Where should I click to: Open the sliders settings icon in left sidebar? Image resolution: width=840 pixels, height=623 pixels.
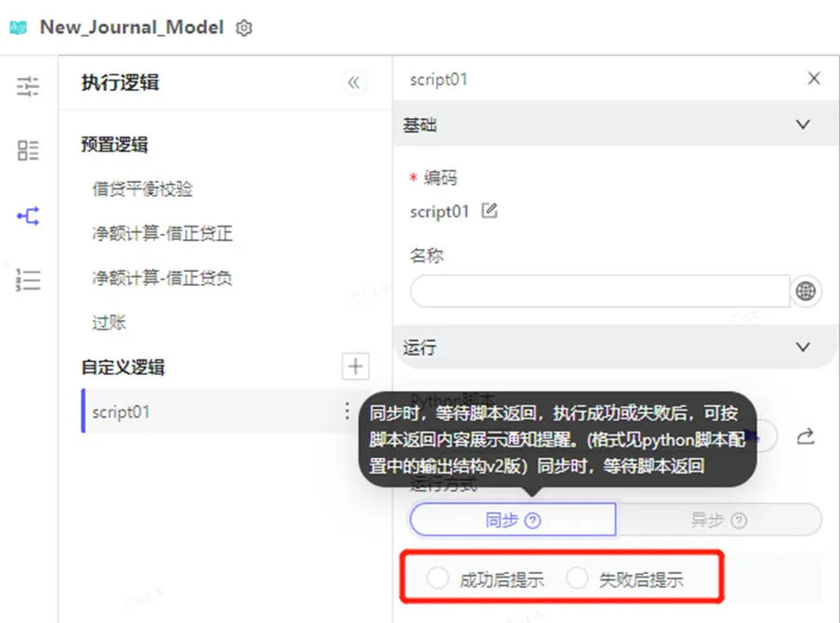coord(28,87)
